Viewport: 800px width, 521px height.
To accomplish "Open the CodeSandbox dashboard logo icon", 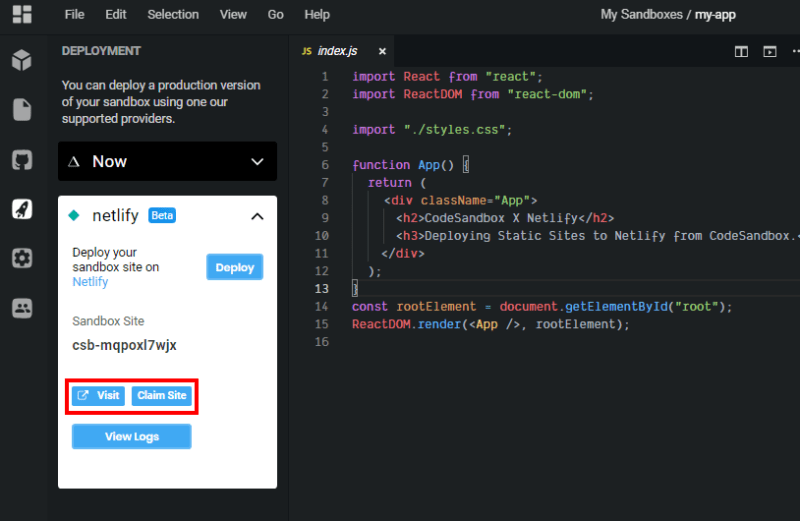I will point(22,14).
